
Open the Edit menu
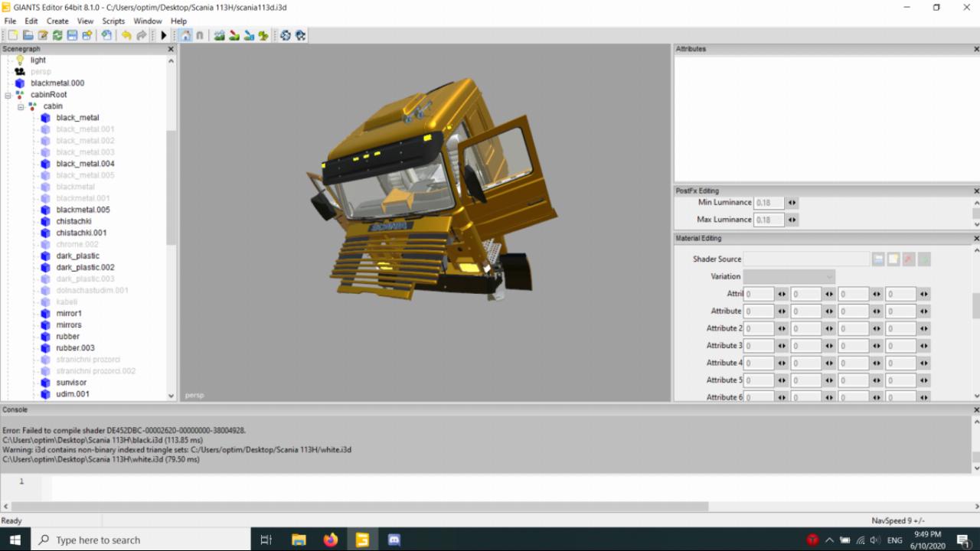31,21
